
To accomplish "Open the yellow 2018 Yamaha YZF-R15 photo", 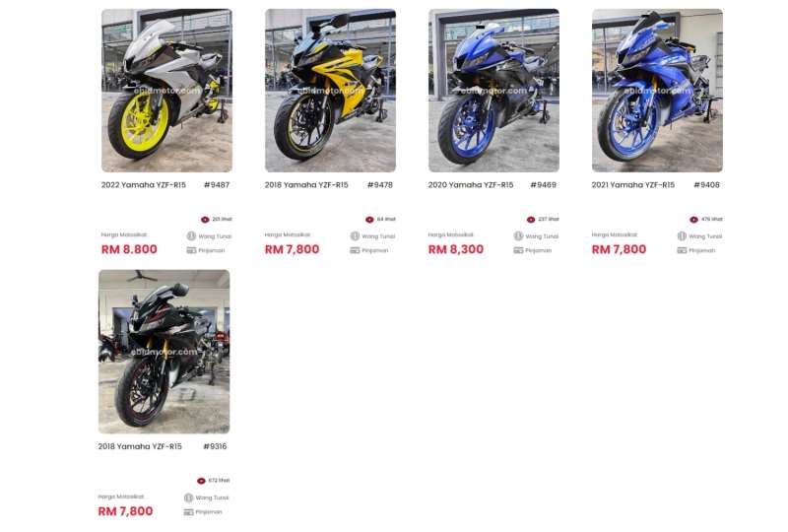I will point(330,91).
